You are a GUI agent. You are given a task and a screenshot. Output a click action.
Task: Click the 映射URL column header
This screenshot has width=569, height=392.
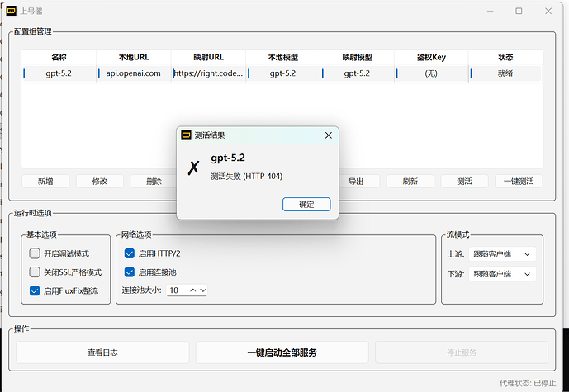click(x=208, y=57)
